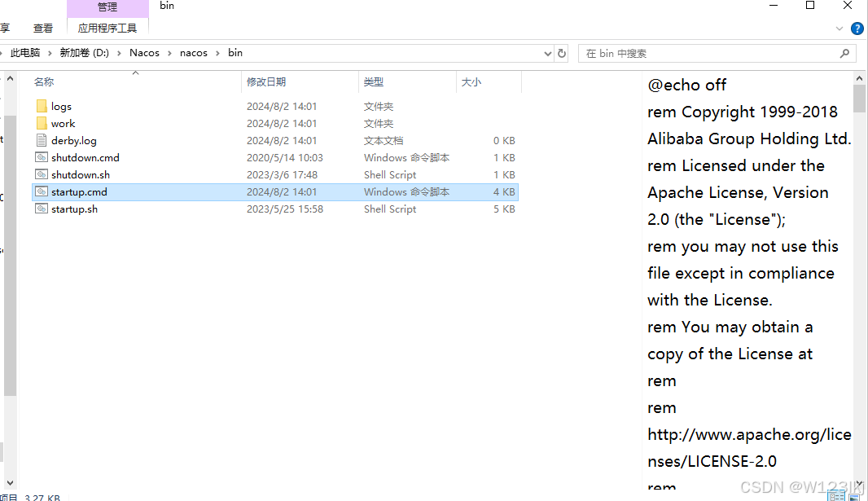
Task: Open the logs folder
Action: pyautogui.click(x=61, y=106)
